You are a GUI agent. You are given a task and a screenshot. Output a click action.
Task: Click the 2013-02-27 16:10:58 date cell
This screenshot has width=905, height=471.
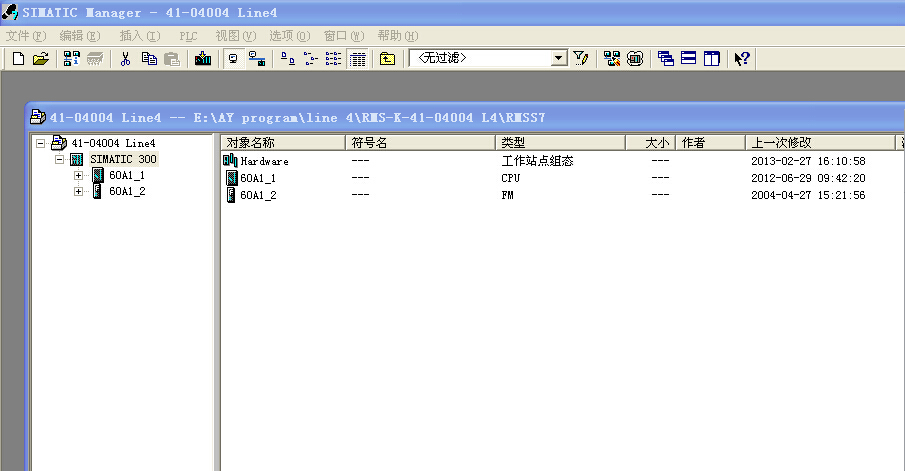(808, 161)
